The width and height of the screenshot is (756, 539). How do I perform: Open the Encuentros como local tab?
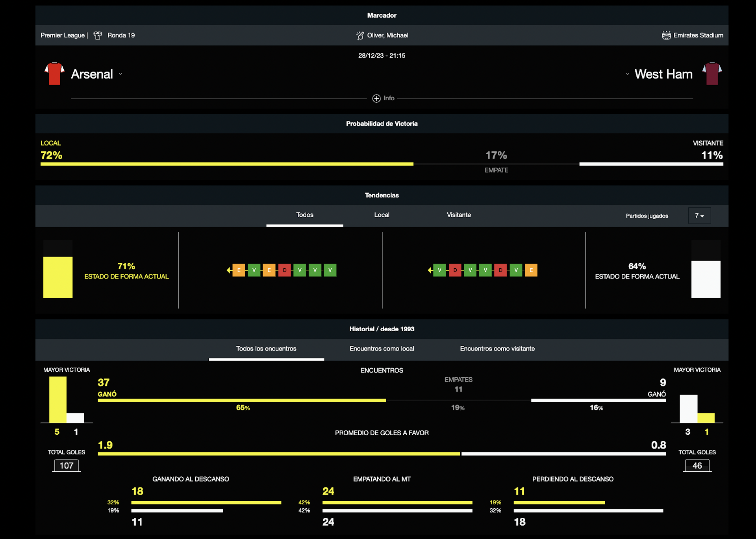click(382, 349)
